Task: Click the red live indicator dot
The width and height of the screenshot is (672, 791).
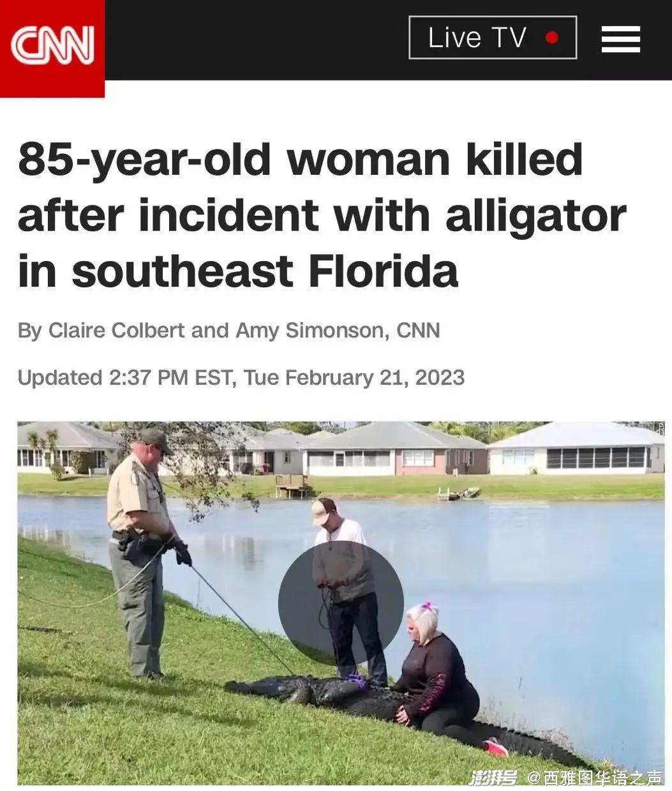Action: 552,38
